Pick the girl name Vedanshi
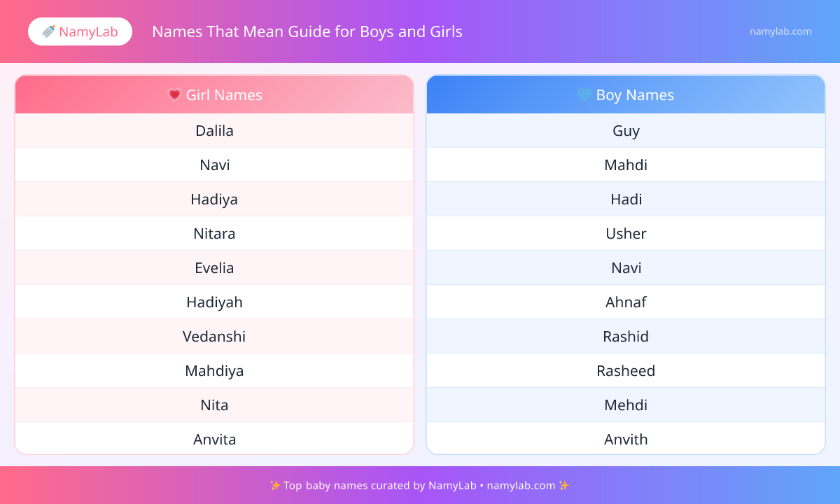 (214, 337)
